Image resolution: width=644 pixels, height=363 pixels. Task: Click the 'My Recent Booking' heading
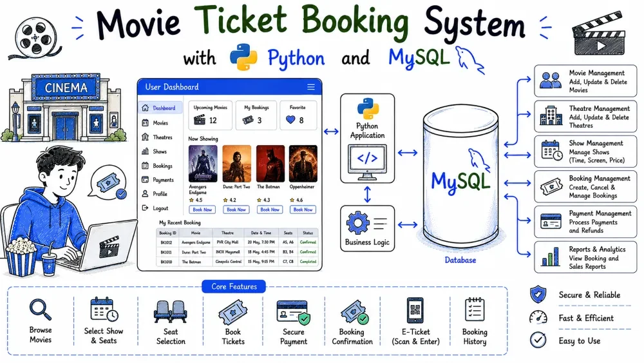(x=180, y=222)
